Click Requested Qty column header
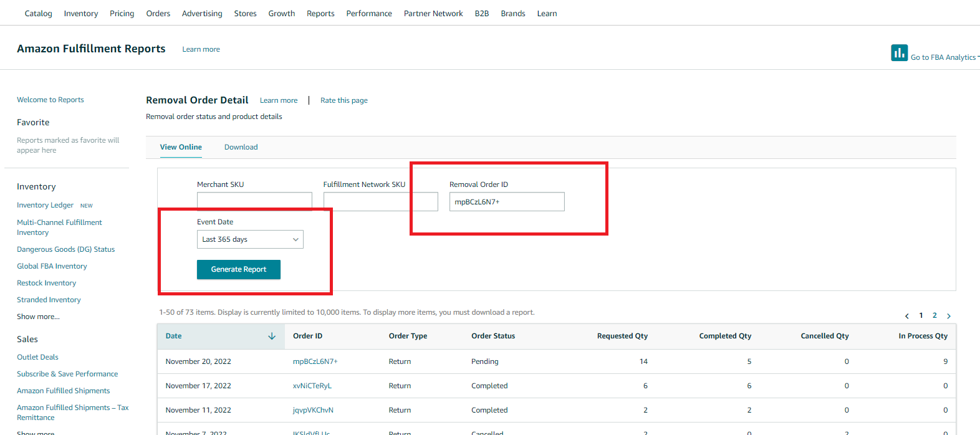980x435 pixels. point(622,336)
